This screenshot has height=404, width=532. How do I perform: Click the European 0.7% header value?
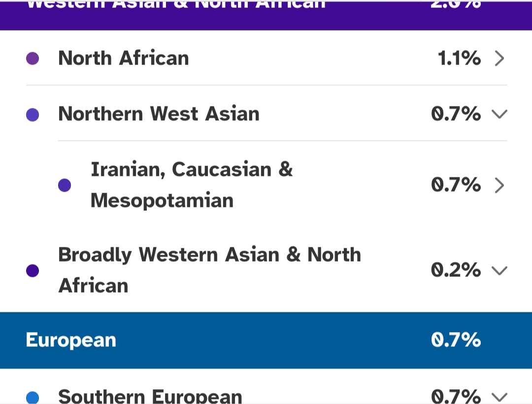[456, 340]
